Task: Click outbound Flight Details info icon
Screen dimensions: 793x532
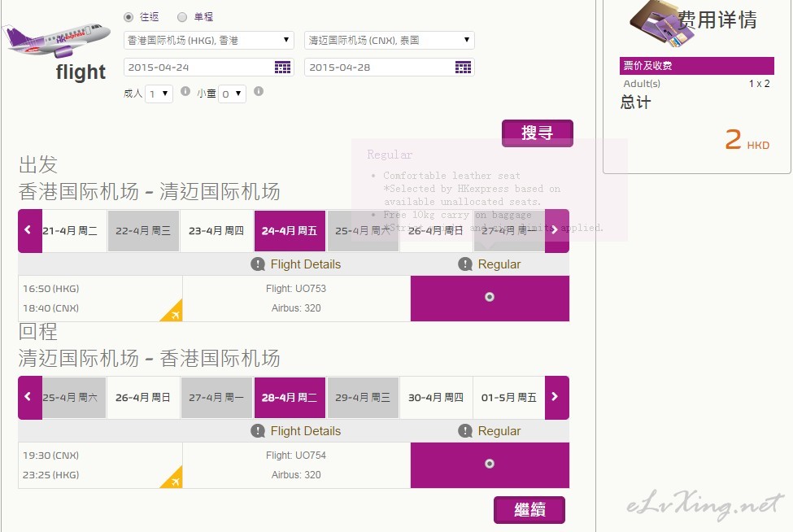Action: pyautogui.click(x=258, y=264)
